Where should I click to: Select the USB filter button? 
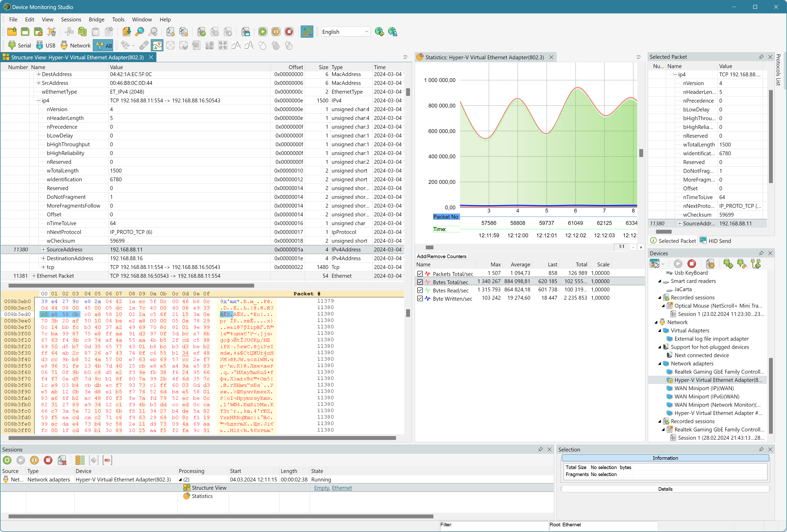pos(46,45)
